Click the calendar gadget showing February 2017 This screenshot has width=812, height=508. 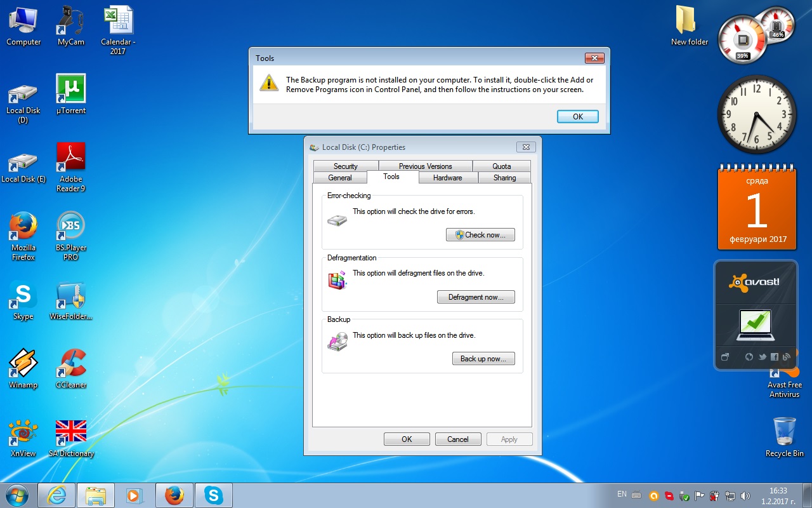pos(757,208)
